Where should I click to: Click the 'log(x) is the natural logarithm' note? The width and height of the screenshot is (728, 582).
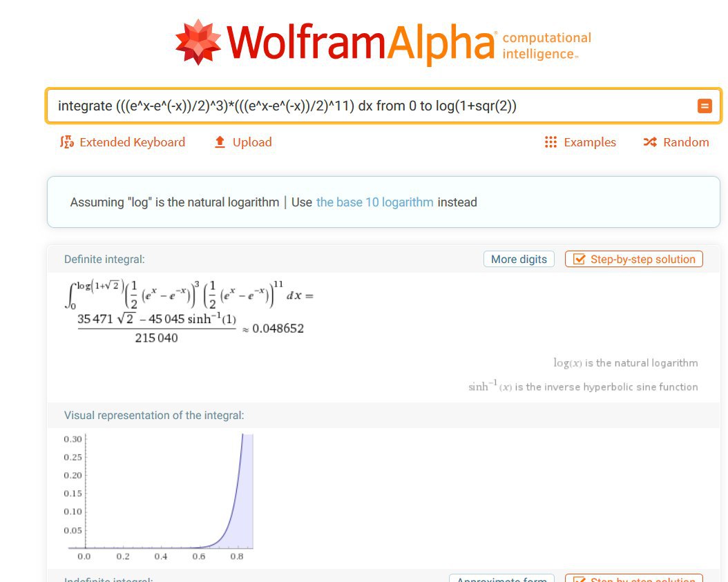(625, 363)
